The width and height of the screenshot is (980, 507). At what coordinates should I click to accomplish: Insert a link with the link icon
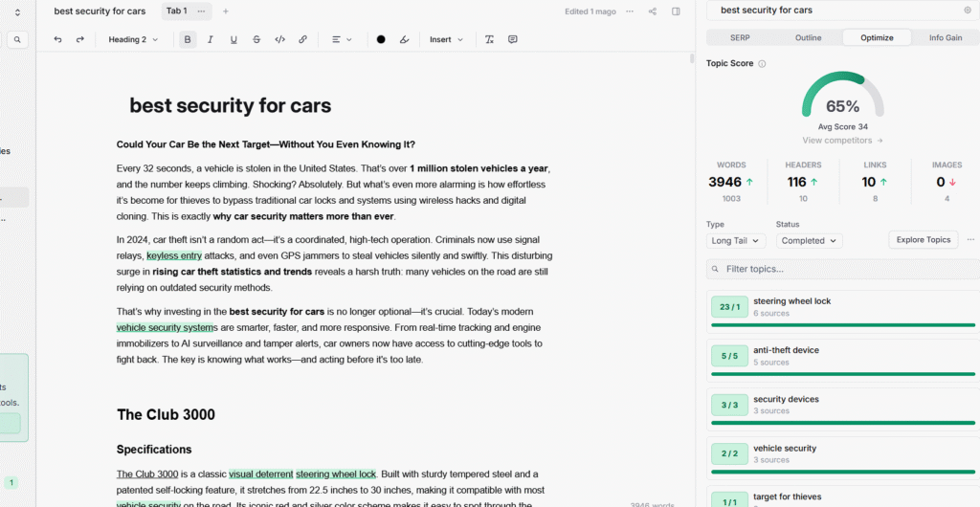[302, 40]
